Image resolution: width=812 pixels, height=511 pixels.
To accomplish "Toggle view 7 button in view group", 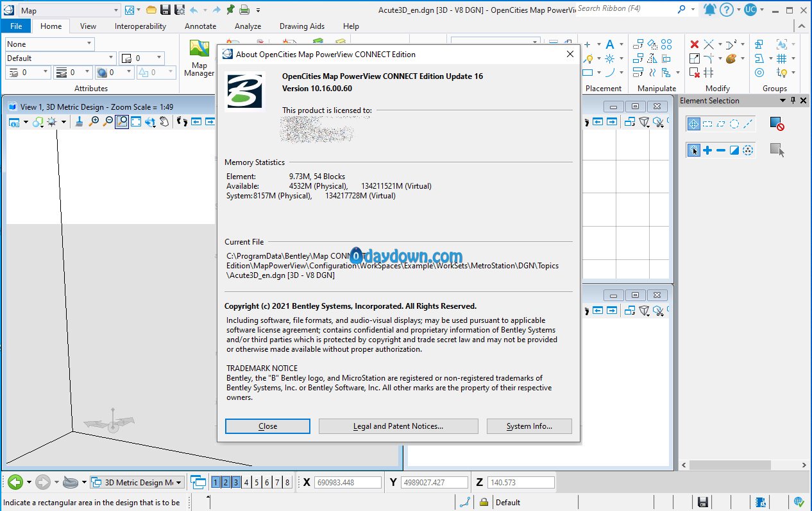I will click(x=277, y=482).
